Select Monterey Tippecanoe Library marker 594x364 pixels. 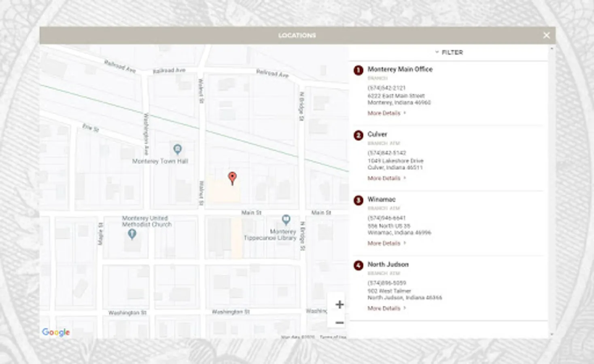point(286,220)
